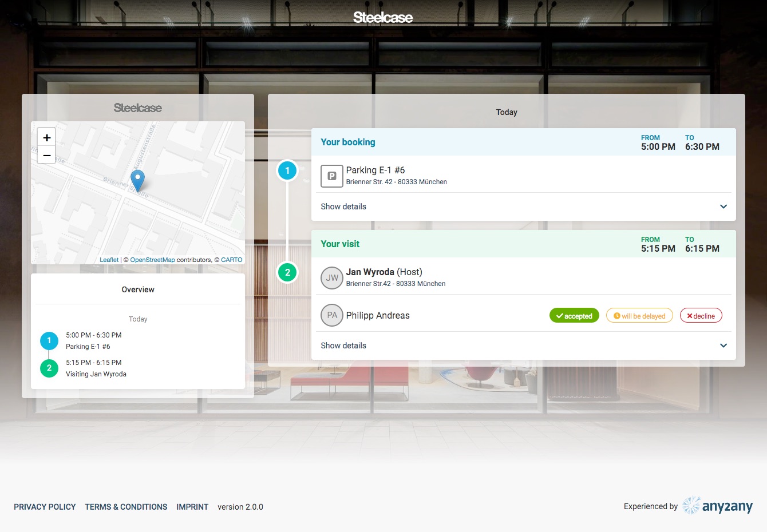Click the blue location pin on map
Viewport: 767px width, 532px height.
137,180
